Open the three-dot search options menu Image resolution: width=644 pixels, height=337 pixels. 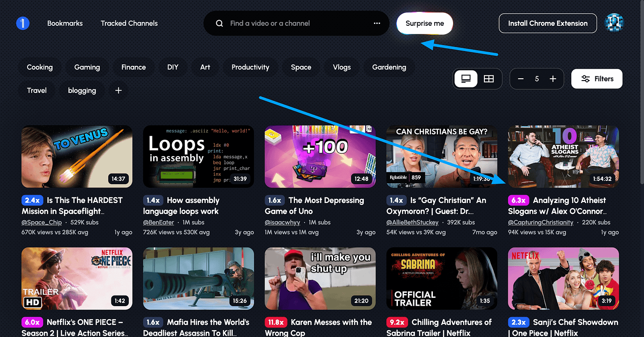[x=377, y=23]
